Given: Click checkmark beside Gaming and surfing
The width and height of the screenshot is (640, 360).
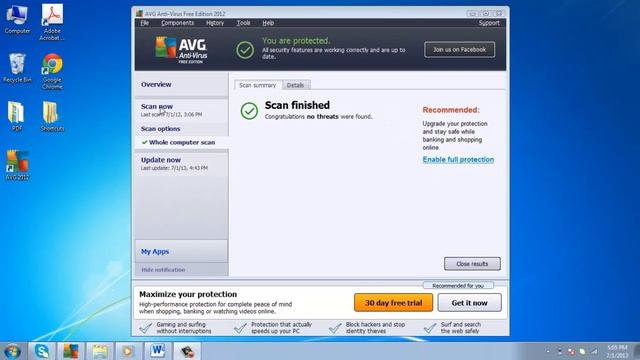Looking at the screenshot, I should pos(146,328).
